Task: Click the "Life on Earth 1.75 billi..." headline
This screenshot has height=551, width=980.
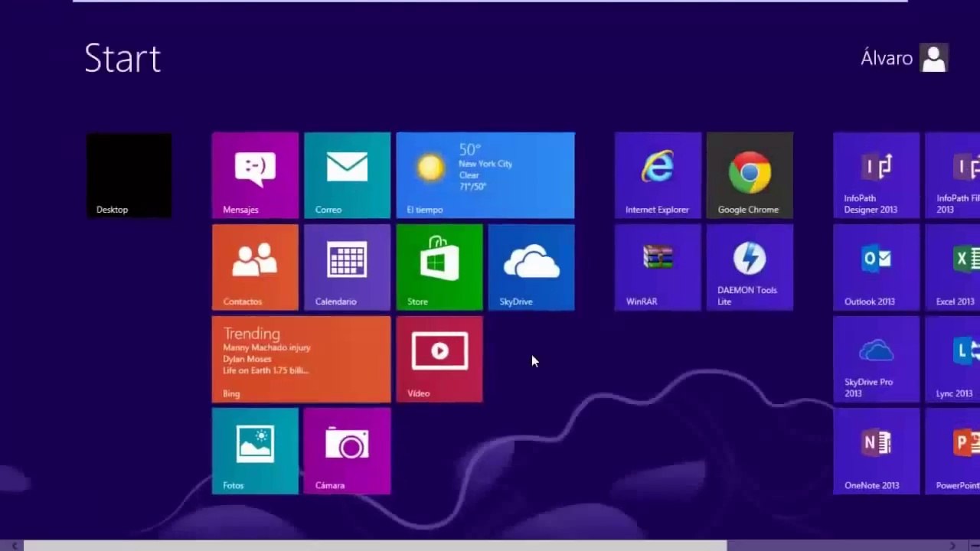Action: pos(266,370)
